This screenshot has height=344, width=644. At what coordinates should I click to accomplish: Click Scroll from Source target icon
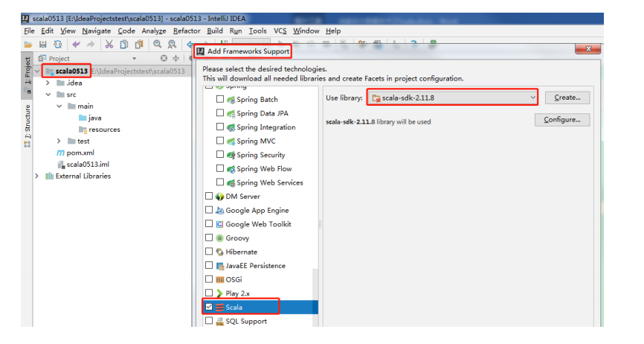coord(164,58)
